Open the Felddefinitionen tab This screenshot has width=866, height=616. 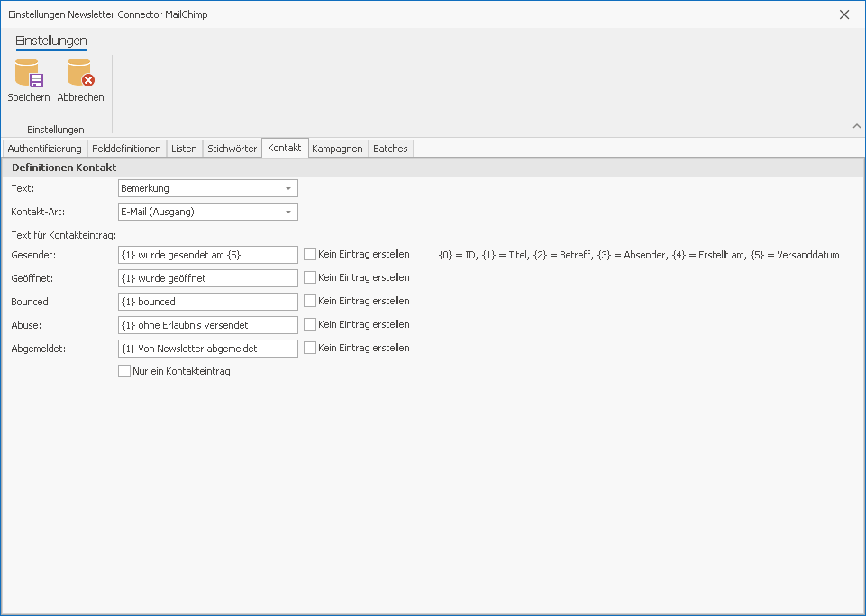(x=126, y=149)
